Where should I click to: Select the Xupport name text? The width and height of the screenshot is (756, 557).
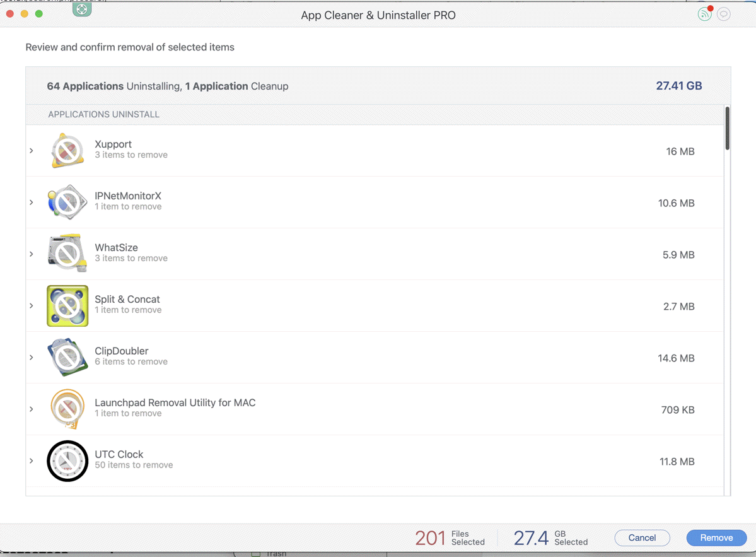[113, 144]
